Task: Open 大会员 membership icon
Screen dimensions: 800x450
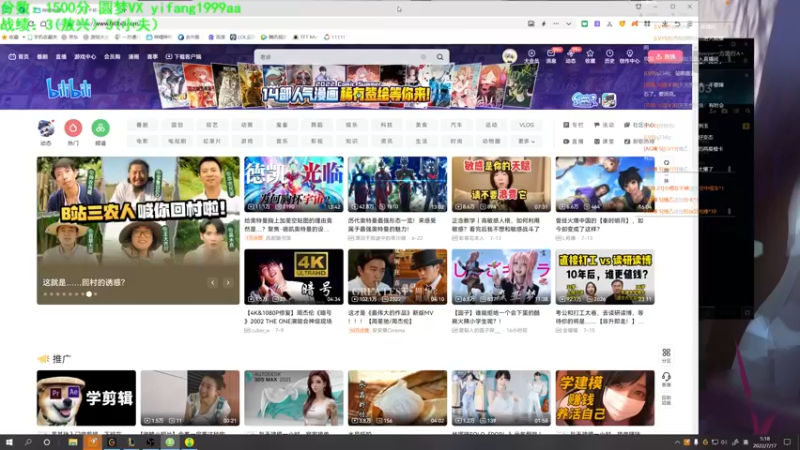Action: click(531, 56)
